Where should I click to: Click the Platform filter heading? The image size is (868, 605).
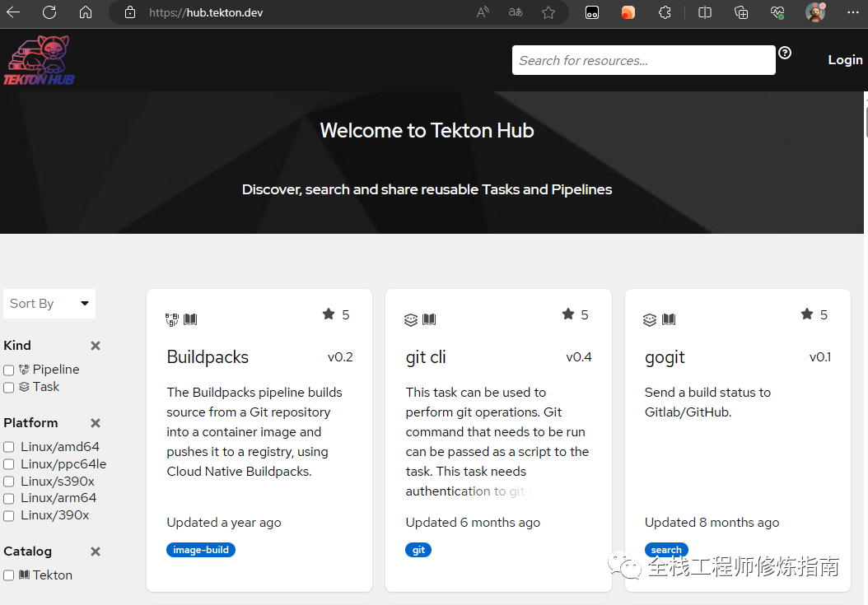coord(30,423)
